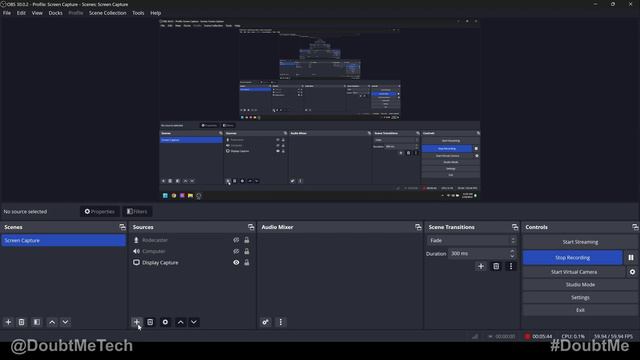640x360 pixels.
Task: Remove the scene transition with trash icon
Action: click(x=496, y=266)
